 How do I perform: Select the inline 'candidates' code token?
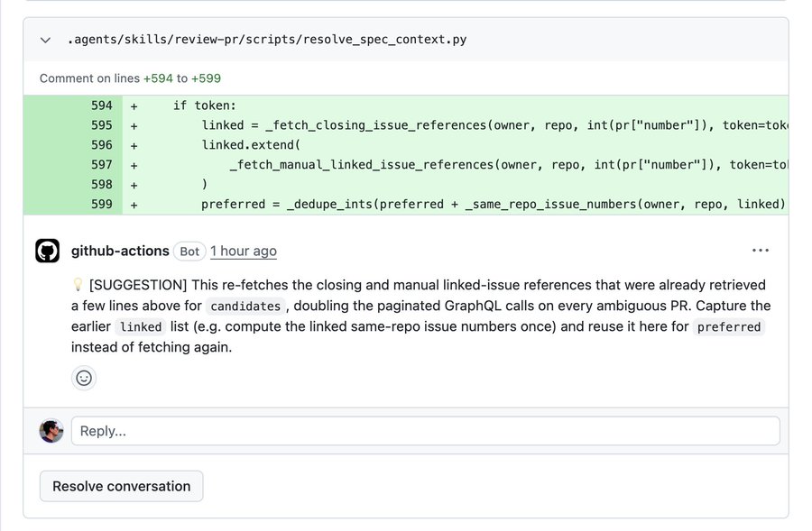point(245,306)
